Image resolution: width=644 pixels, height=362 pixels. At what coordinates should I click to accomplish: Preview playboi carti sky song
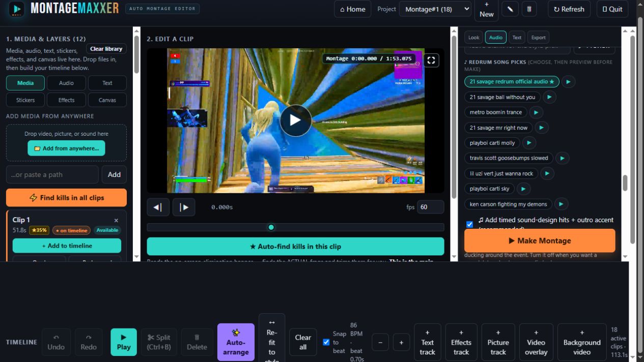(523, 189)
